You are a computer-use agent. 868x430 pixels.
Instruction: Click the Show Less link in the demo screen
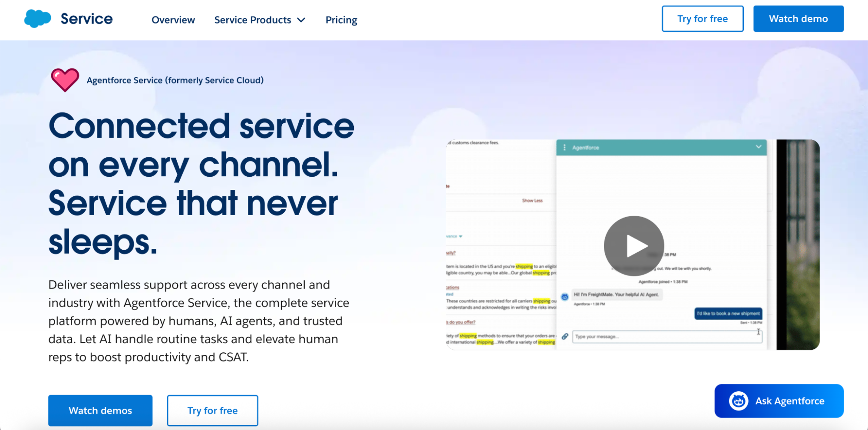click(531, 201)
